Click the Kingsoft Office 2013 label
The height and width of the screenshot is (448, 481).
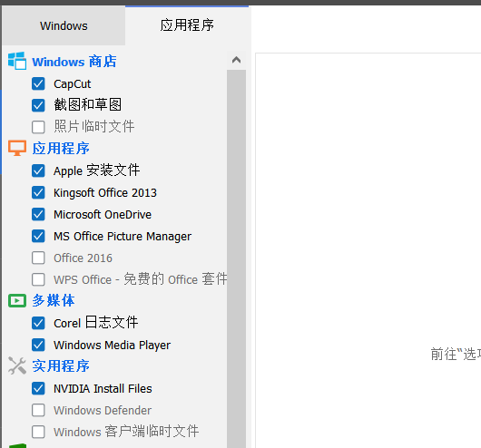[x=105, y=193]
